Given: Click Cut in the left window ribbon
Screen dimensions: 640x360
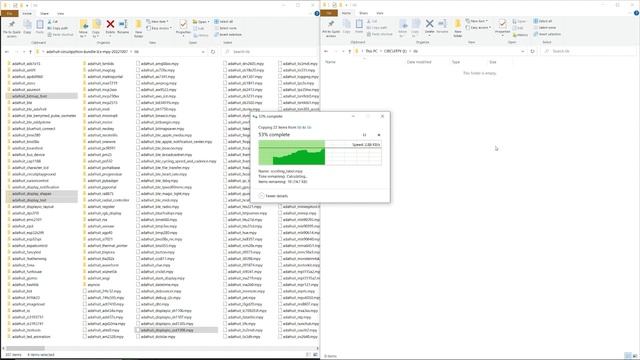Looking at the screenshot, I should click(x=53, y=22).
